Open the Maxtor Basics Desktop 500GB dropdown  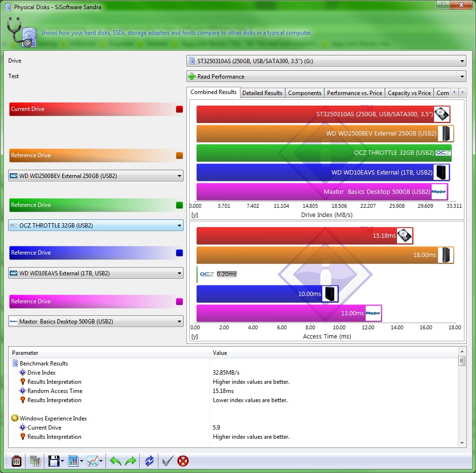click(95, 322)
